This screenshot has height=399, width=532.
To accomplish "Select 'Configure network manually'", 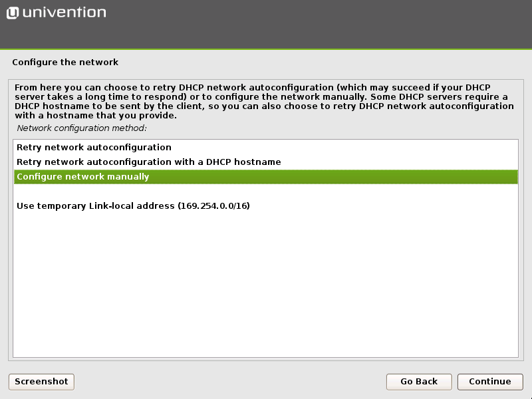I will (85, 176).
